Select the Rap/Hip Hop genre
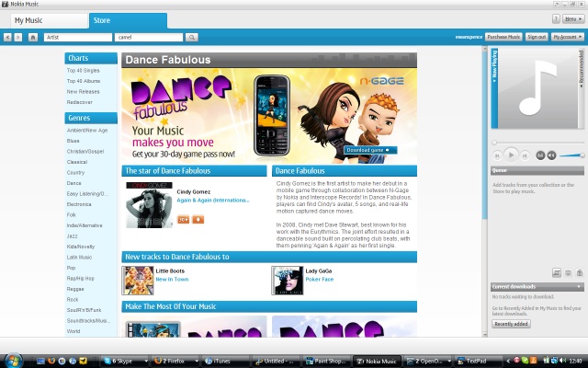The image size is (588, 368). [x=80, y=279]
